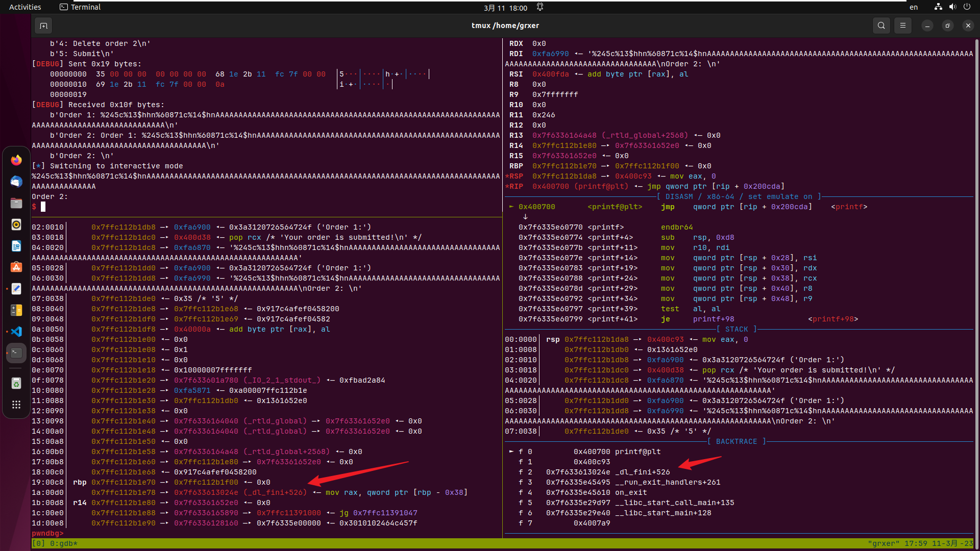Launch the Calculator from the dock
Screen dimensions: 980x551
point(16,310)
